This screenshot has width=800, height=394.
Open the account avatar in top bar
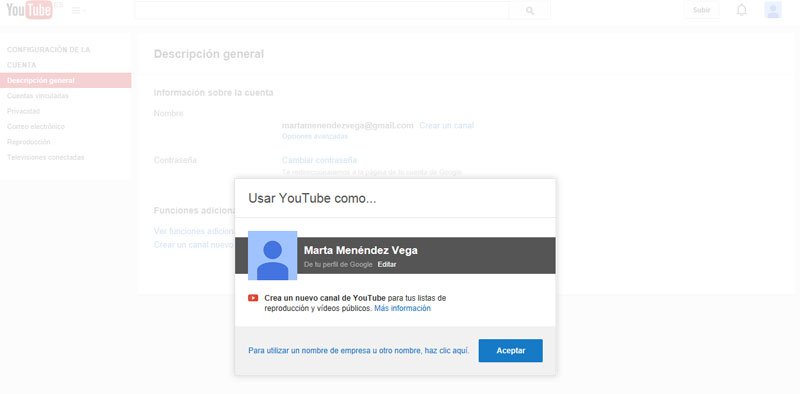(x=773, y=10)
